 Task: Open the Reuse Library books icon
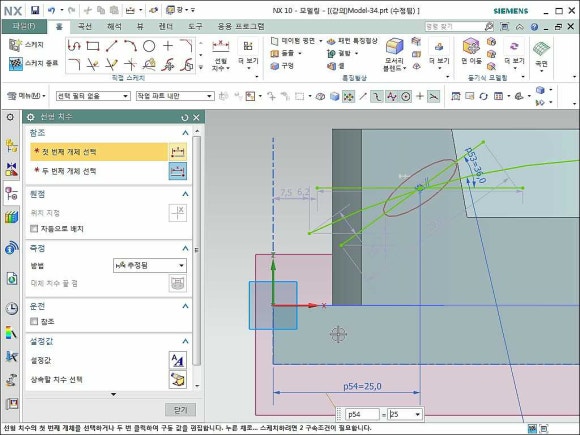(x=11, y=217)
